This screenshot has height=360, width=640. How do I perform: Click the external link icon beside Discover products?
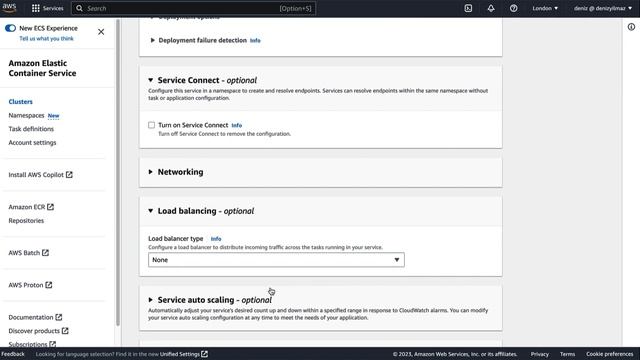tap(65, 331)
